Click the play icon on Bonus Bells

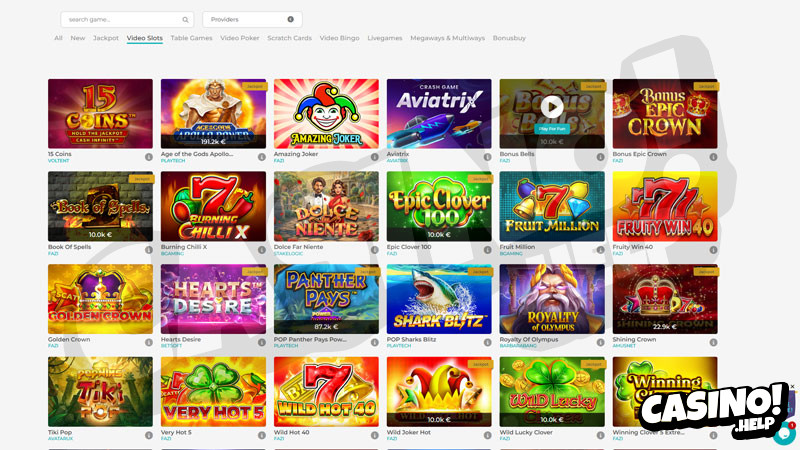coord(552,107)
